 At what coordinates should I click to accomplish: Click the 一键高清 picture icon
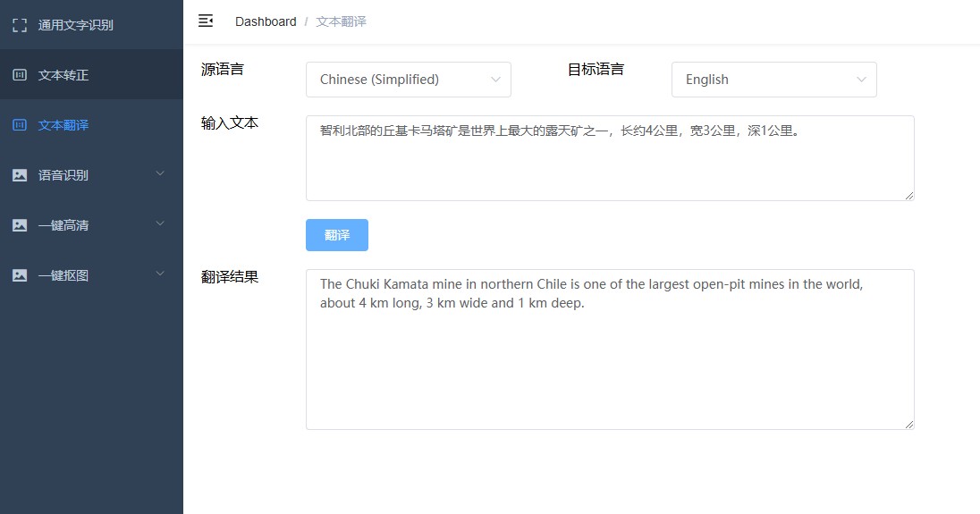[x=20, y=225]
